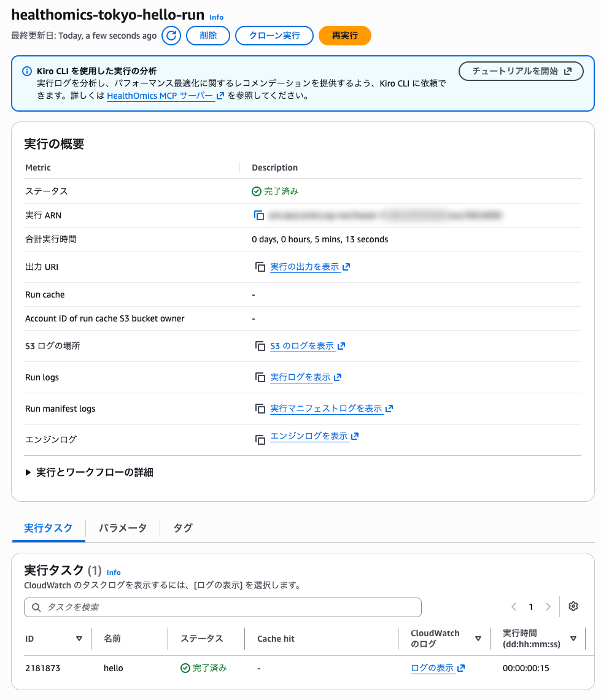The height and width of the screenshot is (700, 601).
Task: Click task ID 2181873 cell
Action: [42, 668]
